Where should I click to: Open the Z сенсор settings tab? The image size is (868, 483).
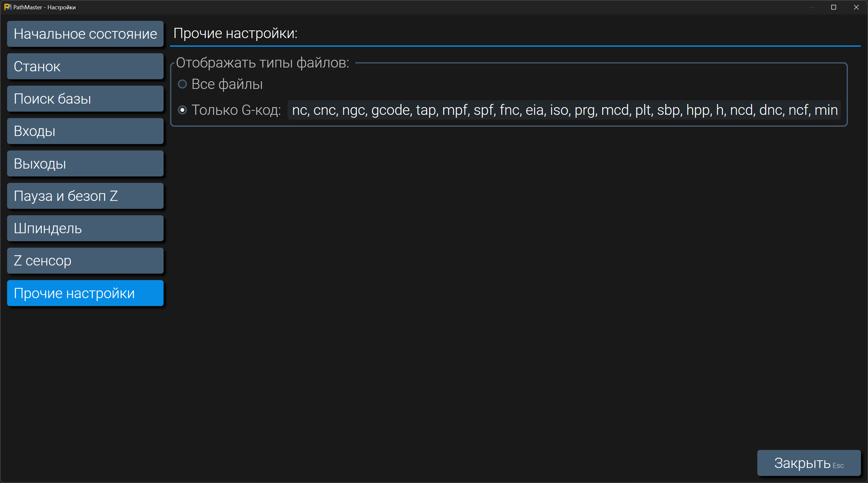85,261
